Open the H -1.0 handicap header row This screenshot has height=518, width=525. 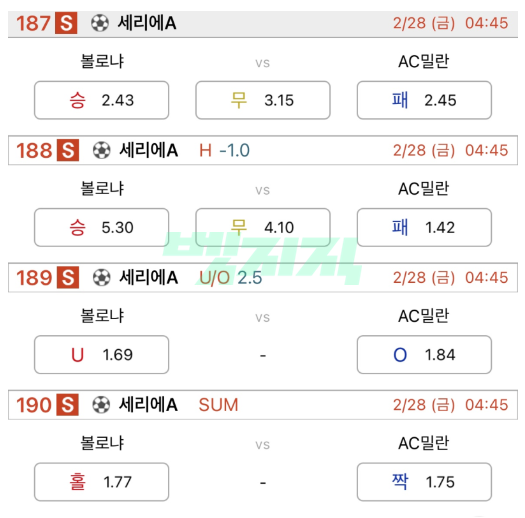[263, 150]
